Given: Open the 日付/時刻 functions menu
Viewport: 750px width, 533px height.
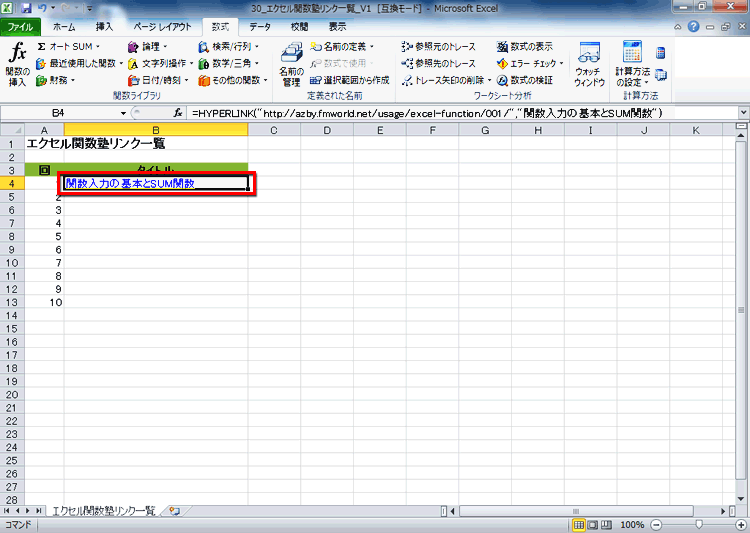Looking at the screenshot, I should click(x=158, y=80).
